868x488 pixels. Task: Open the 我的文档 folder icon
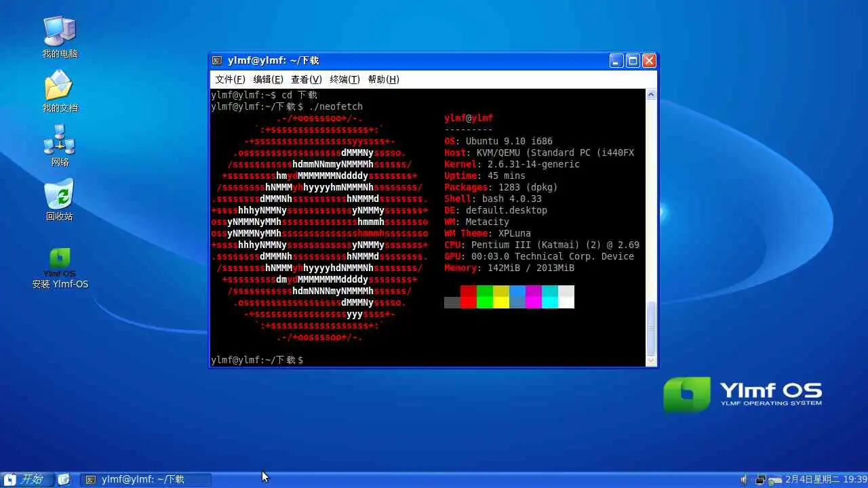click(x=60, y=91)
